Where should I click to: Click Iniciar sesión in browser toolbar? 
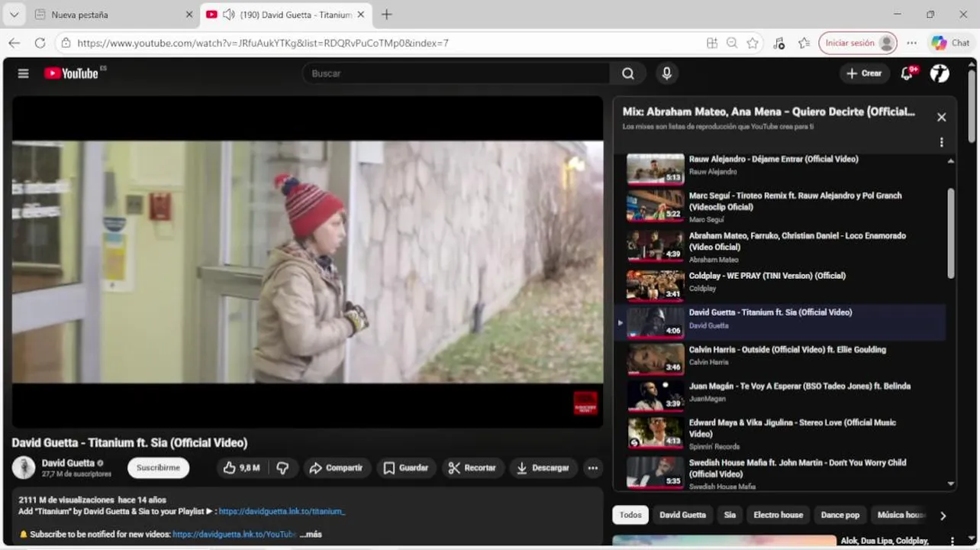(x=857, y=43)
